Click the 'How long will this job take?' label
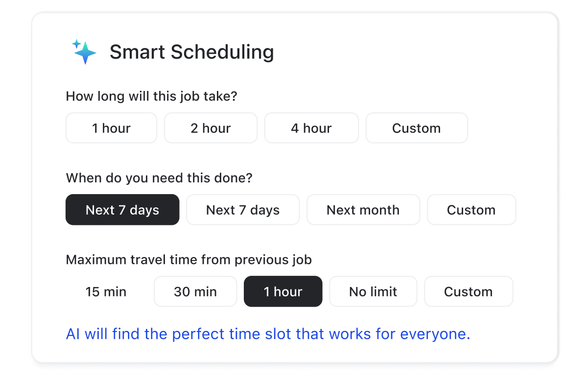The image size is (588, 376). 152,96
